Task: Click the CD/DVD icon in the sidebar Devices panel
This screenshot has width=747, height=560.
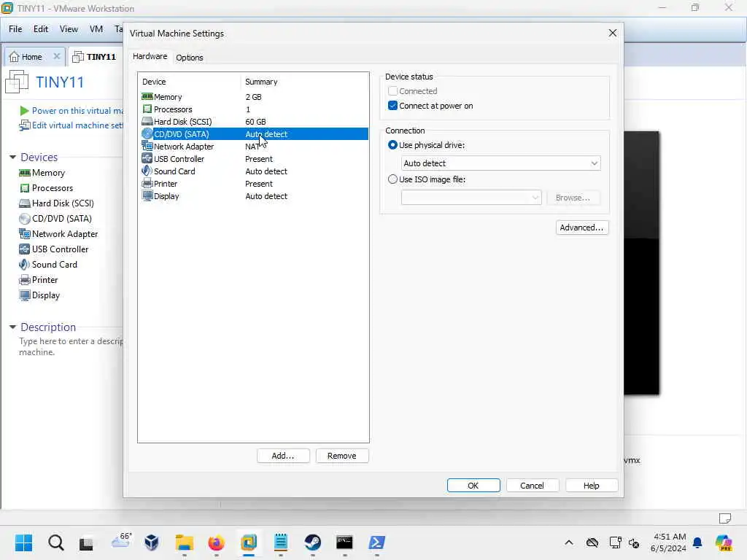Action: [24, 219]
